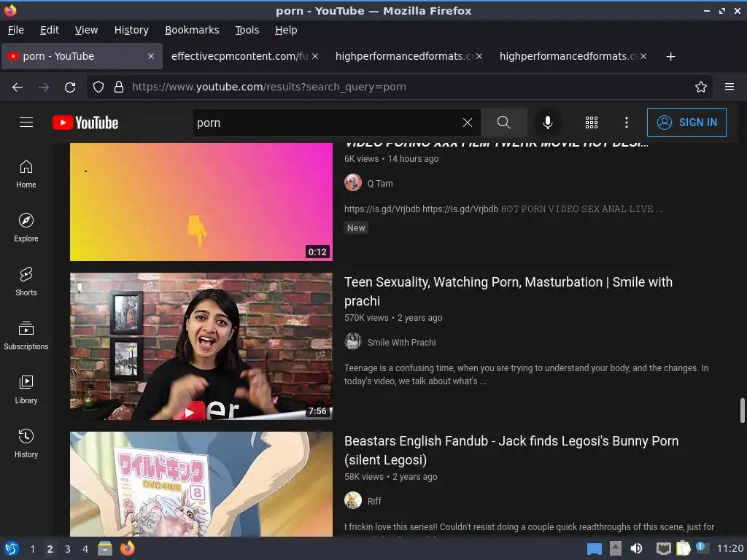Show site security padlock info
This screenshot has width=747, height=560.
[x=119, y=87]
